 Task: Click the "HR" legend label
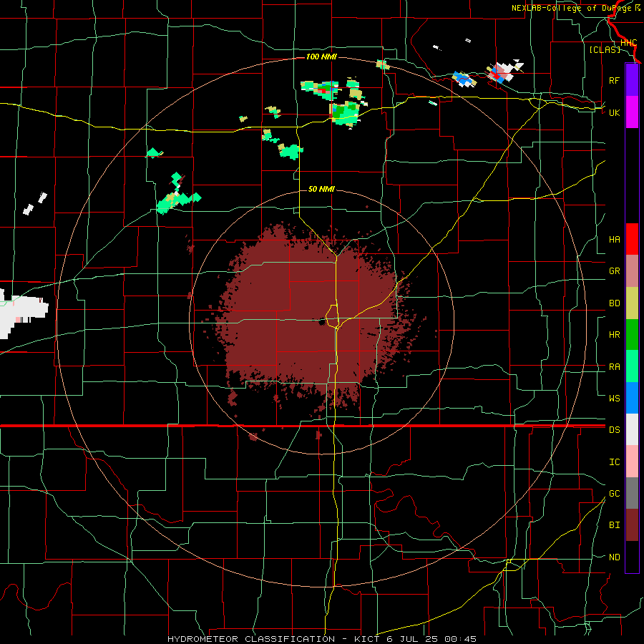(x=614, y=335)
